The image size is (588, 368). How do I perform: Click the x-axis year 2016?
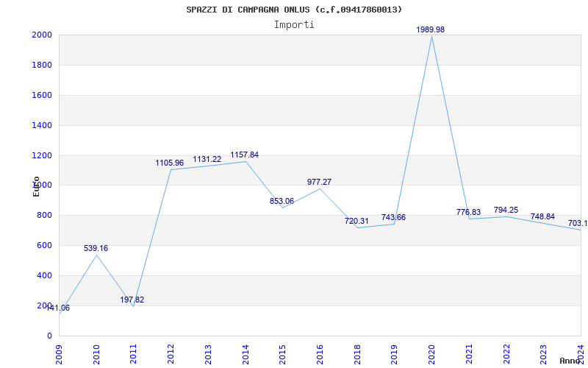coord(320,355)
